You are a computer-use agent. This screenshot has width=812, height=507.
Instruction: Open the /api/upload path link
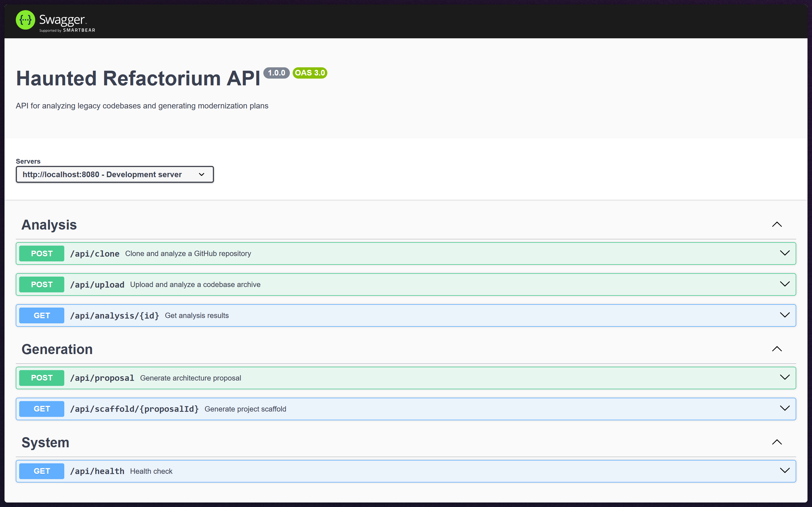(97, 285)
